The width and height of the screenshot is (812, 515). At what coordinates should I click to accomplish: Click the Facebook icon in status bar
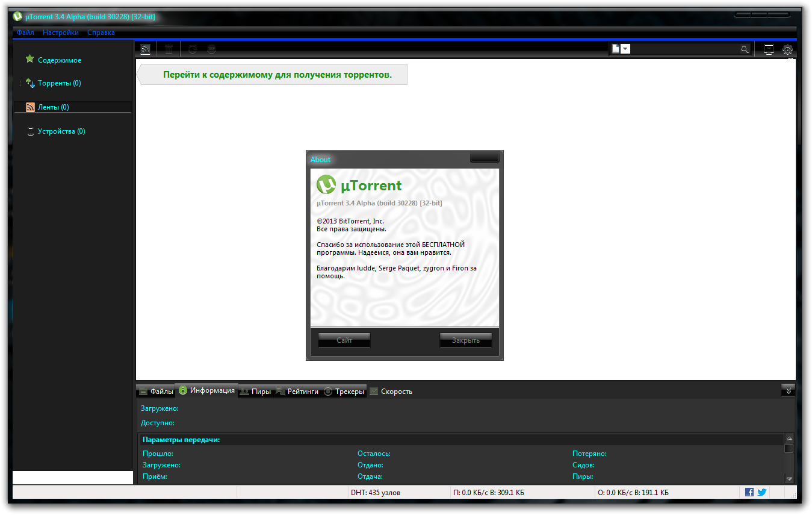coord(749,492)
